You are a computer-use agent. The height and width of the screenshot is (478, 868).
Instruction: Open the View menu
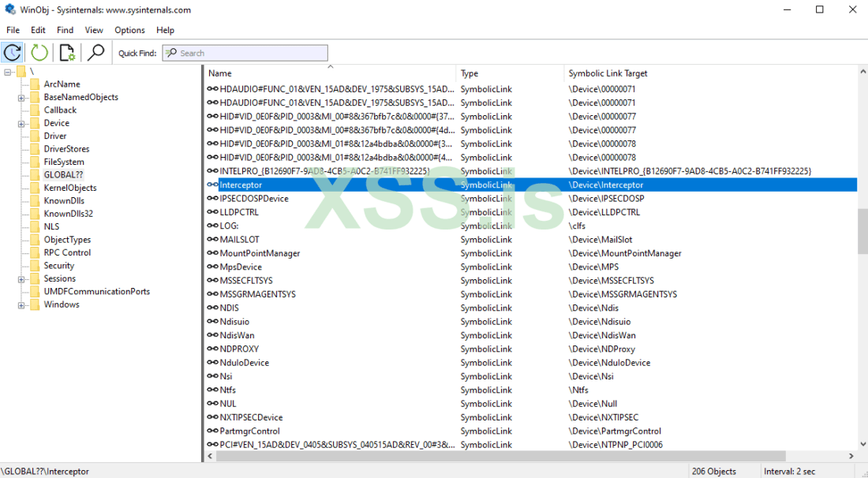point(94,30)
